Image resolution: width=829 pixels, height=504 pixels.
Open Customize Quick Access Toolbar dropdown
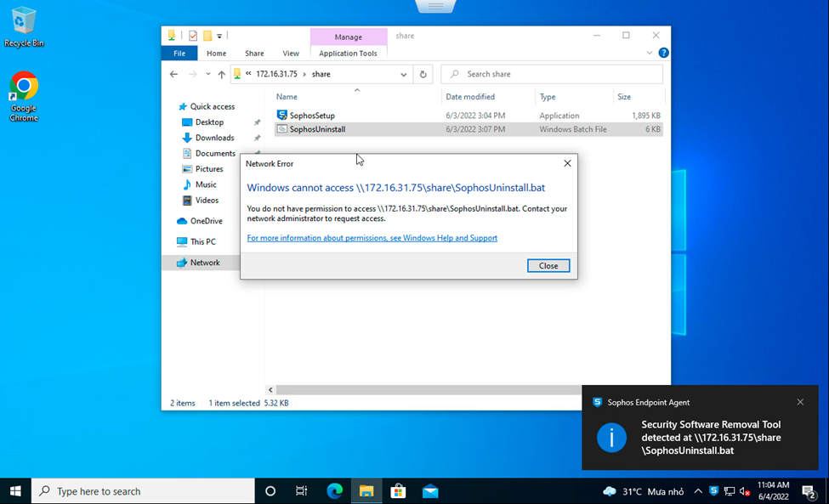(219, 36)
